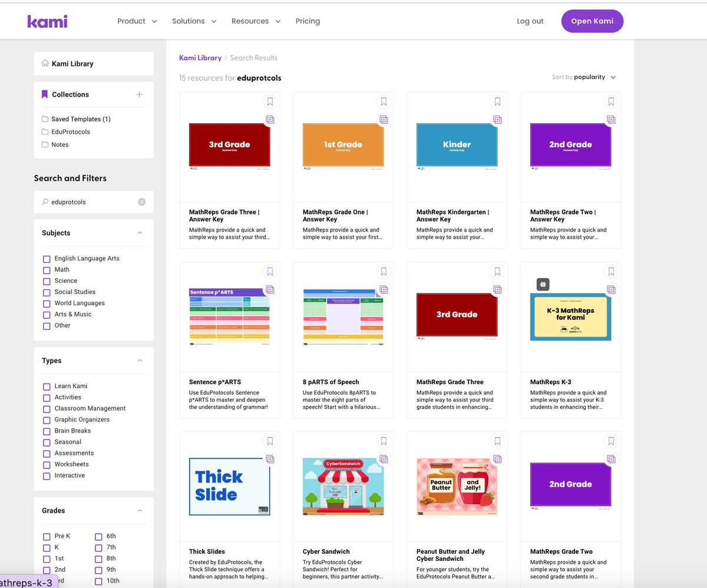707x588 pixels.
Task: Click the Open Kami button
Action: pos(592,21)
